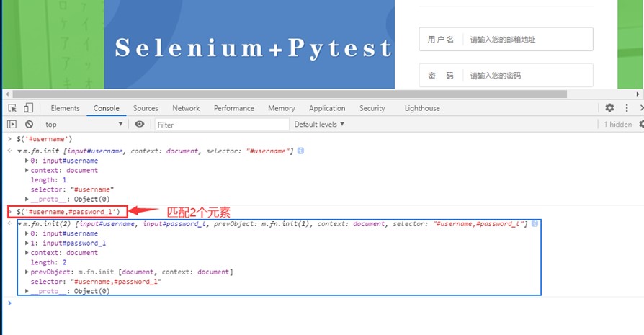This screenshot has width=644, height=335.
Task: Expand last "__proto__: Object(0)" entry
Action: (x=27, y=291)
